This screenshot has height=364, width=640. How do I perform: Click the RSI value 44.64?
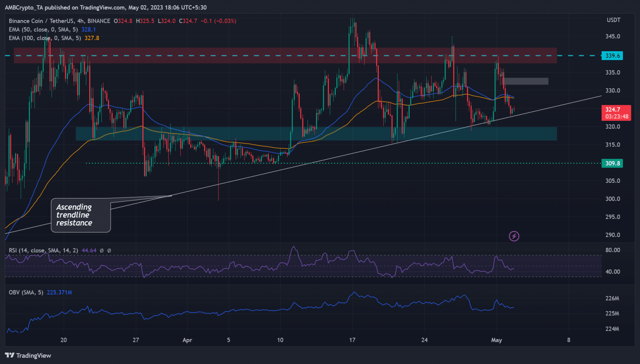[89, 250]
